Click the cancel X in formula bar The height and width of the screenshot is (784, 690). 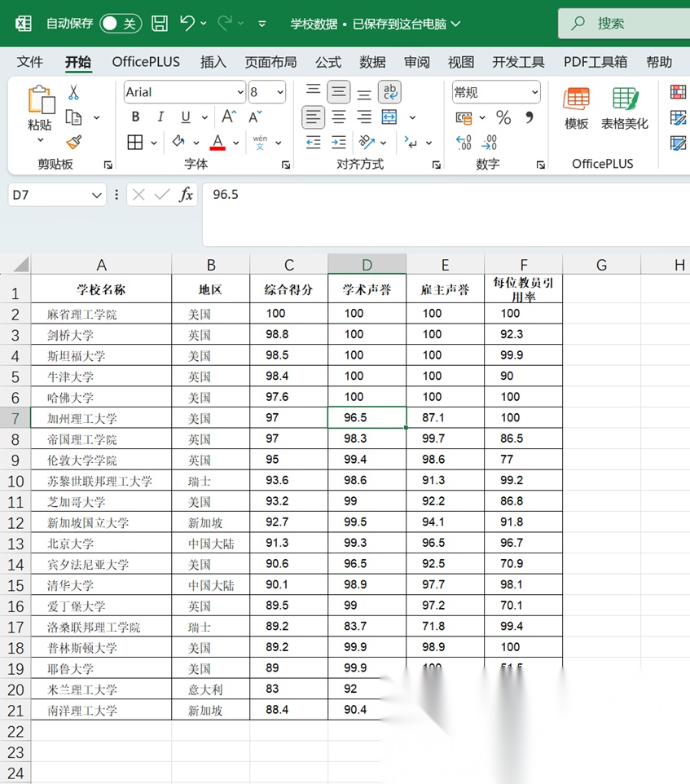coord(139,195)
